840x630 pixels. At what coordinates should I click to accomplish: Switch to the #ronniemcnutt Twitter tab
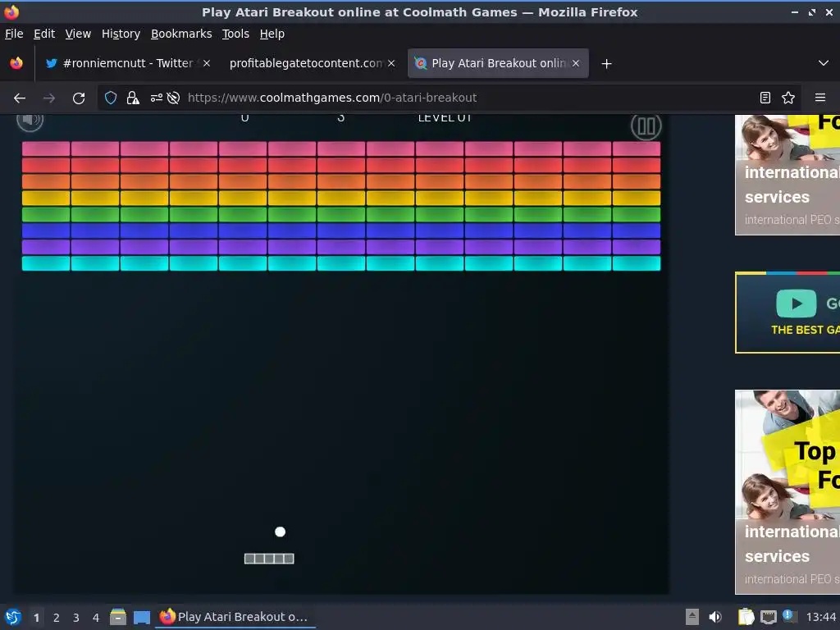coord(127,63)
